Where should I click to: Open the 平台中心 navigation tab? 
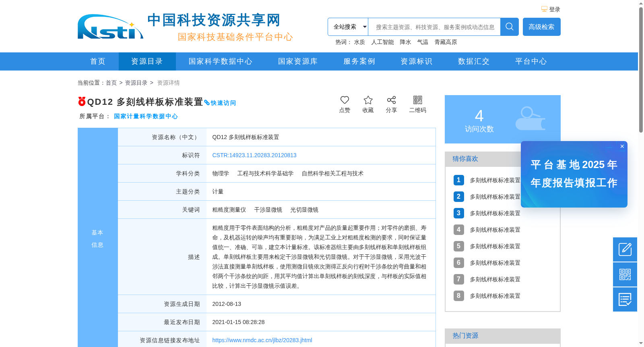point(531,61)
